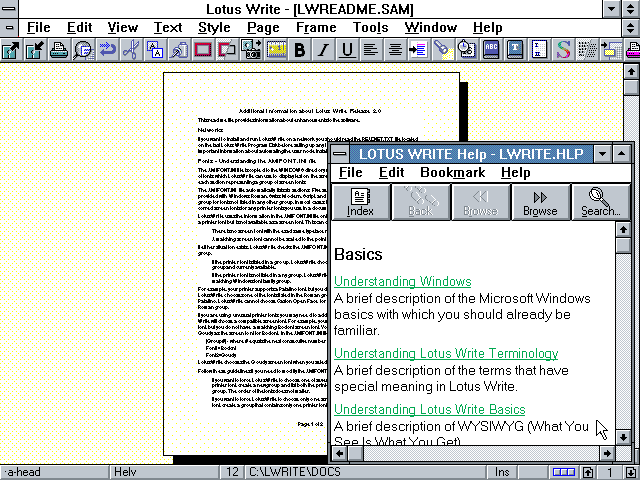
Task: Click the page up arrow in the status bar
Action: click(x=588, y=472)
